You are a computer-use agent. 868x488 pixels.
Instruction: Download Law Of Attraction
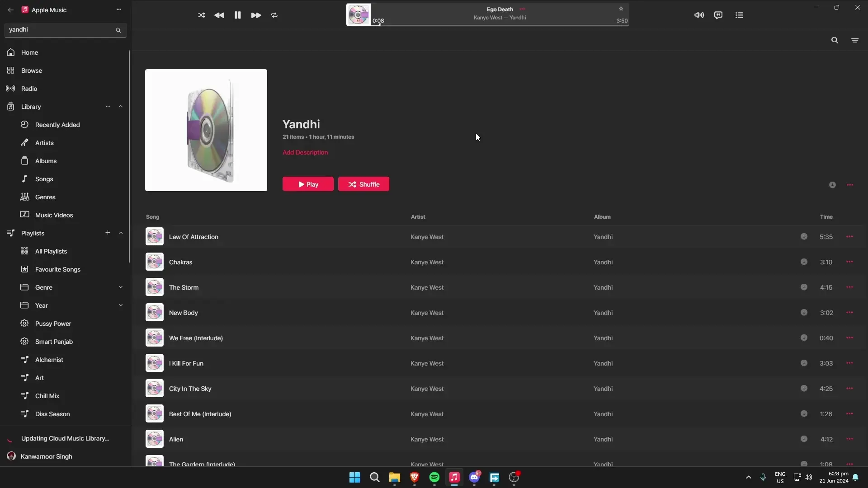tap(804, 236)
